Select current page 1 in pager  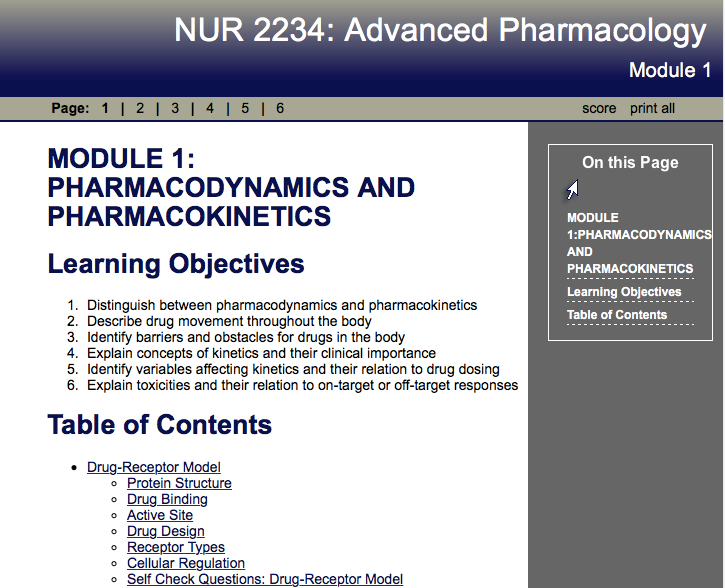coord(105,108)
